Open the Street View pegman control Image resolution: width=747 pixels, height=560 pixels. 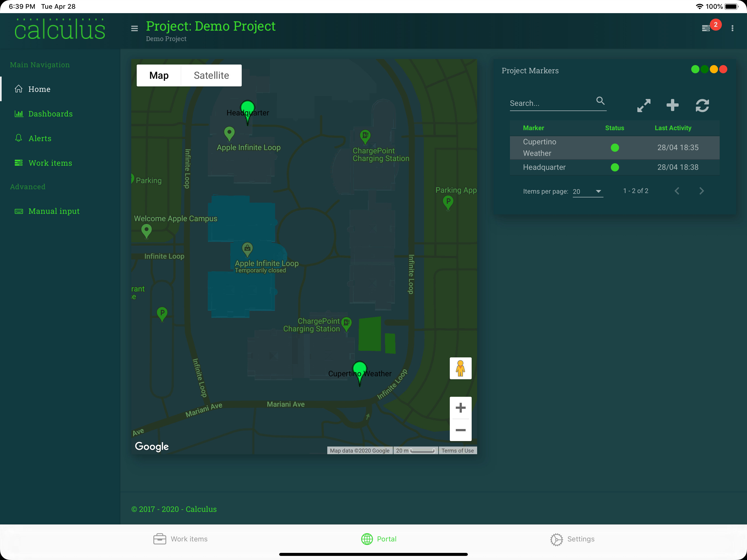click(x=460, y=368)
